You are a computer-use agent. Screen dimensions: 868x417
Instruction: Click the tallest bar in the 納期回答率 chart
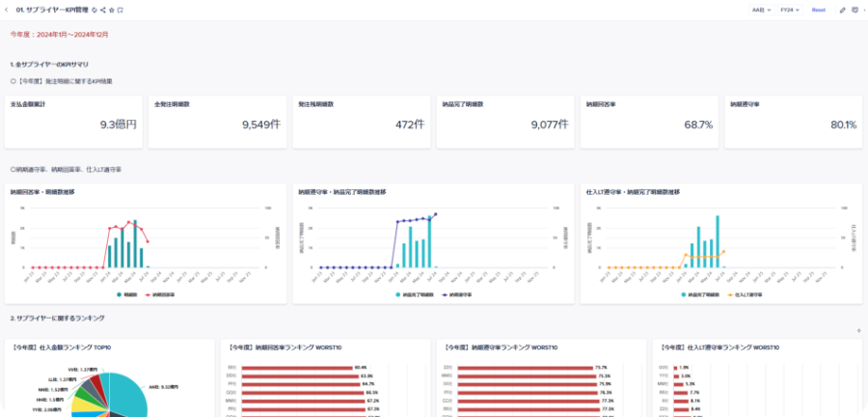point(135,243)
